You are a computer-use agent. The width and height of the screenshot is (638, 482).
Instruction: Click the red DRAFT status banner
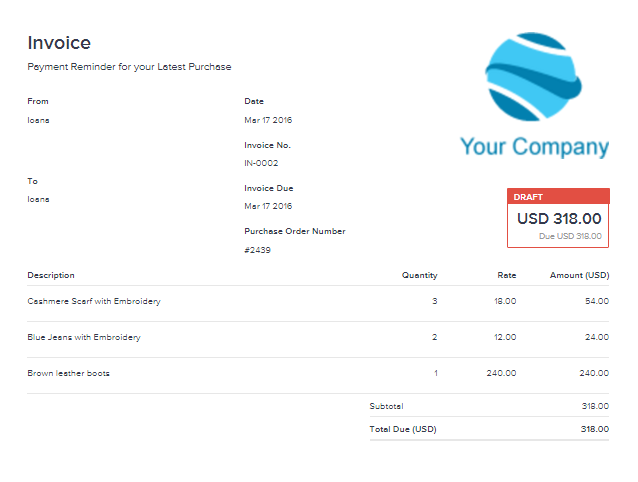tap(558, 196)
